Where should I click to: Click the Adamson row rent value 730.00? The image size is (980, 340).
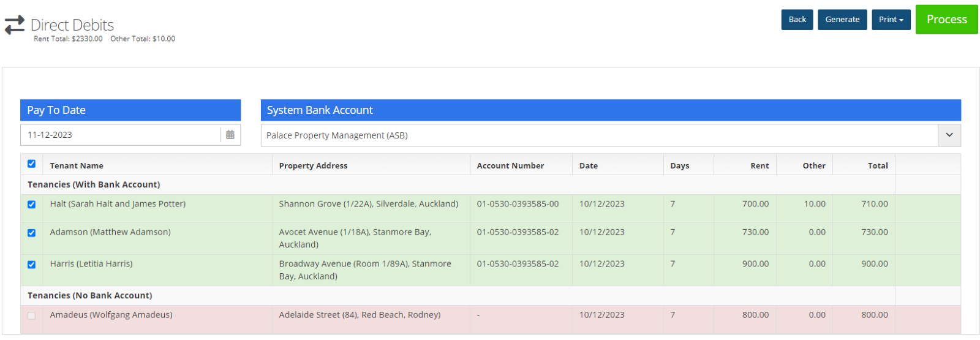(x=755, y=232)
